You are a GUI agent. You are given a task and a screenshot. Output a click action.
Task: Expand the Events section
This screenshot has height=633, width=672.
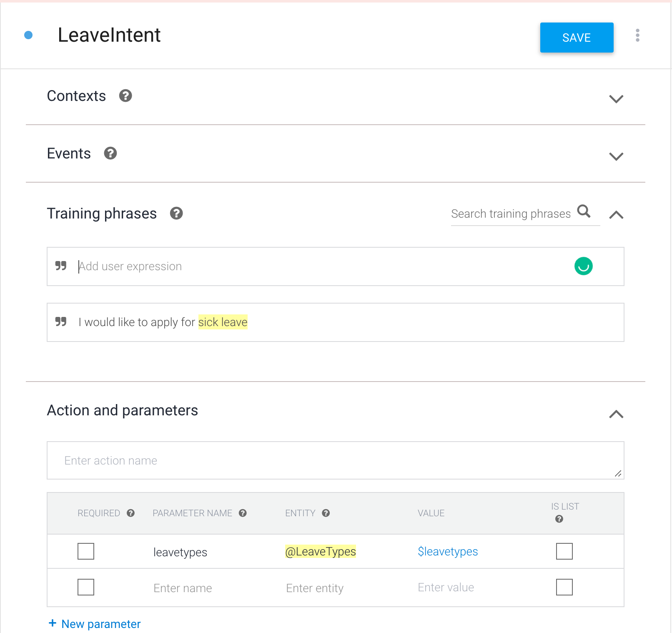pyautogui.click(x=616, y=156)
